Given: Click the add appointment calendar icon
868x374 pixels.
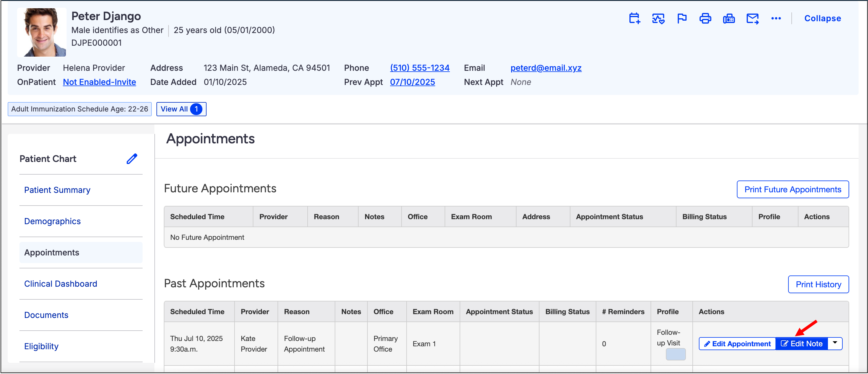Looking at the screenshot, I should (x=634, y=19).
